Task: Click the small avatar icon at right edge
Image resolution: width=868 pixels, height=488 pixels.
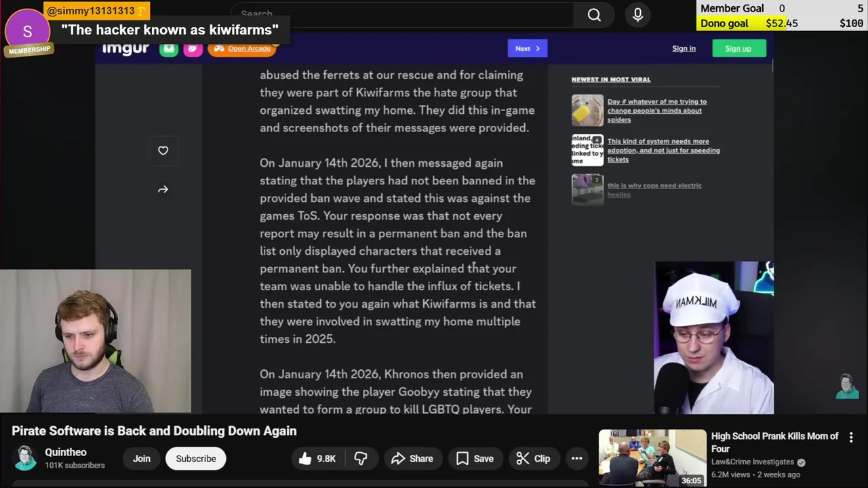Action: [x=847, y=386]
